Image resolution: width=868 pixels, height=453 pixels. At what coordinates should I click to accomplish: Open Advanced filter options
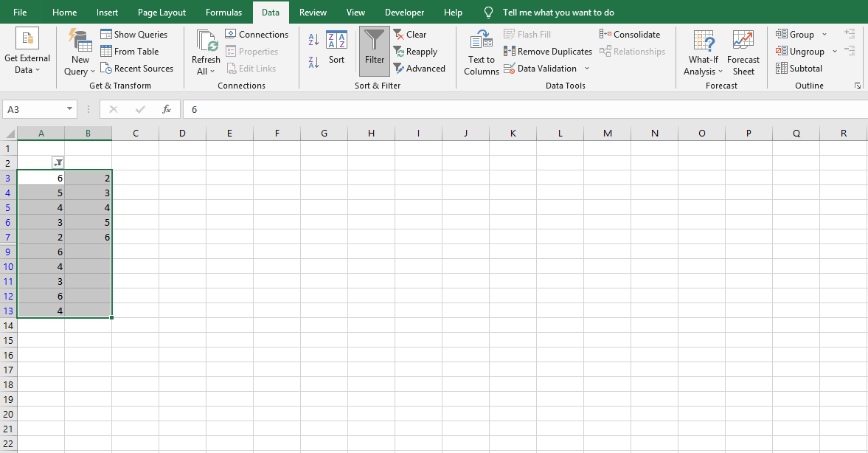420,68
